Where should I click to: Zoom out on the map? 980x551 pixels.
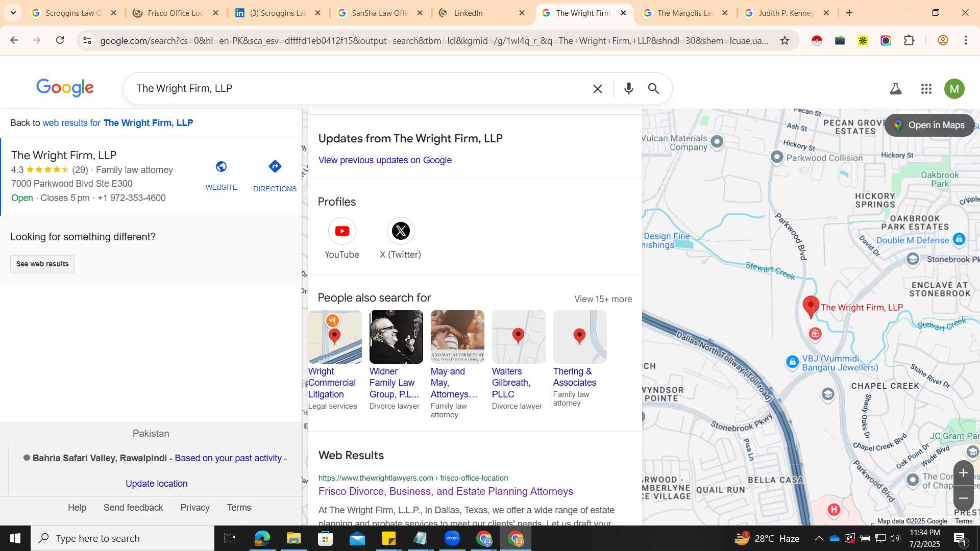[963, 498]
